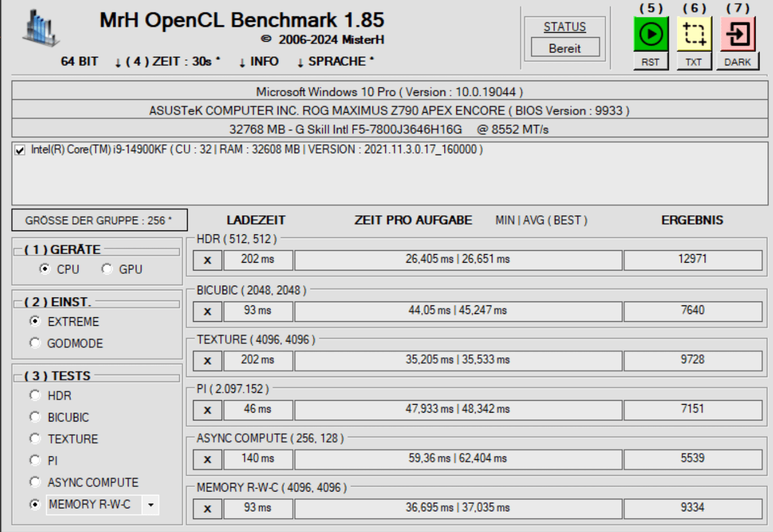Click HDR time 26,405 ms | 26,651 ms
The image size is (773, 532).
(458, 260)
